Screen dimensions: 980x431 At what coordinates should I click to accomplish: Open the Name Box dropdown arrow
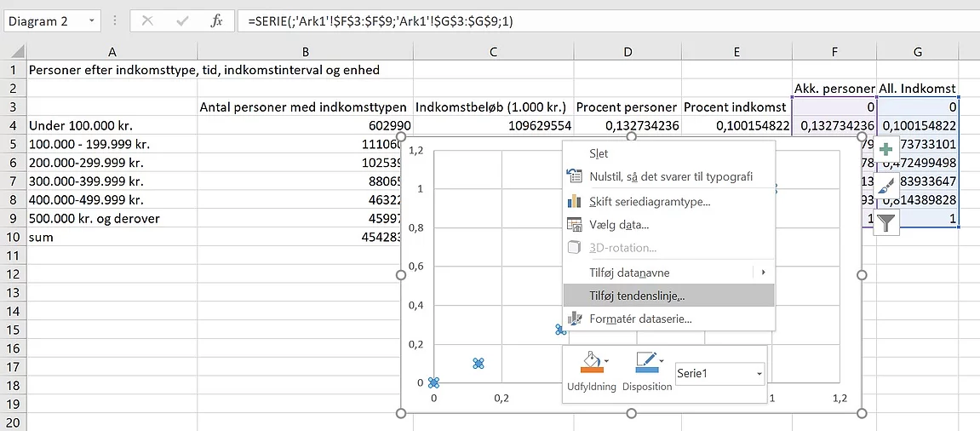[x=91, y=20]
